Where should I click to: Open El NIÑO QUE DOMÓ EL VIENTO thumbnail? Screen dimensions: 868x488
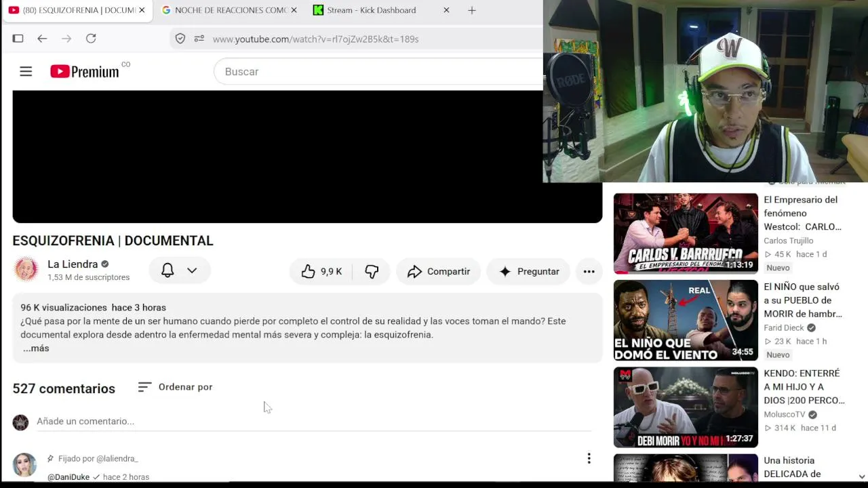pyautogui.click(x=686, y=321)
